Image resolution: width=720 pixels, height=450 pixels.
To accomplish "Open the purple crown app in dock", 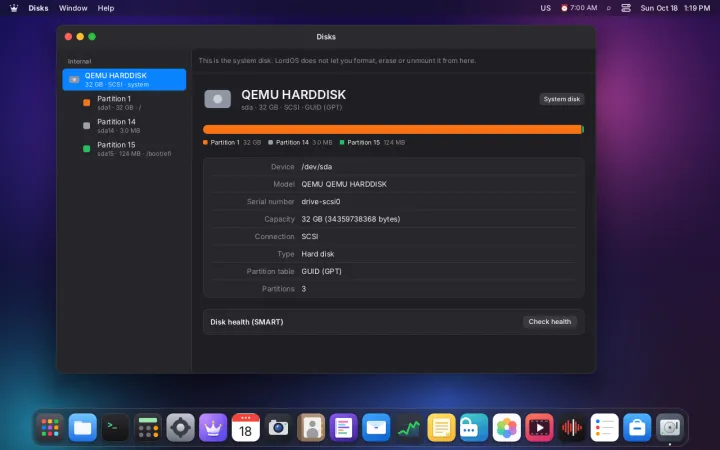I will pos(213,428).
